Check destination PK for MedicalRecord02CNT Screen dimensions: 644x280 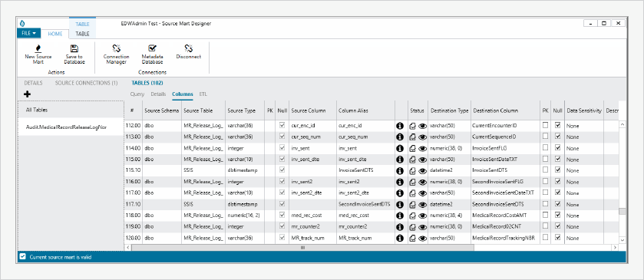click(546, 226)
